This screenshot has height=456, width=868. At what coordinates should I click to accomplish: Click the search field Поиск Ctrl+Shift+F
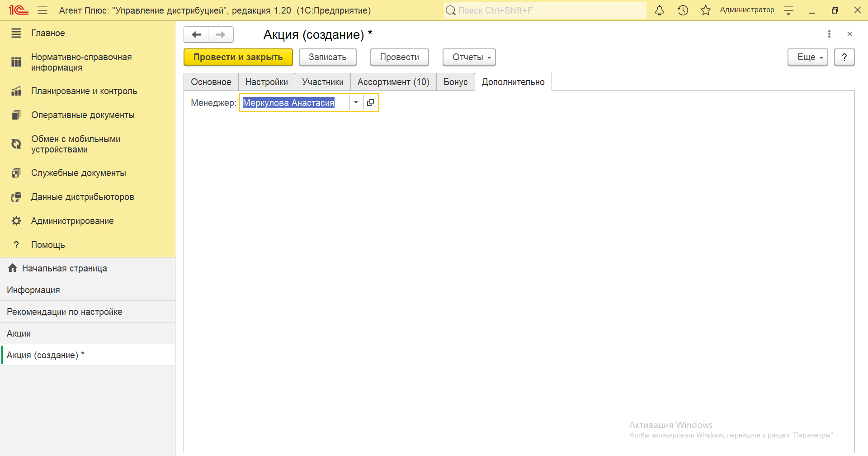tap(545, 10)
